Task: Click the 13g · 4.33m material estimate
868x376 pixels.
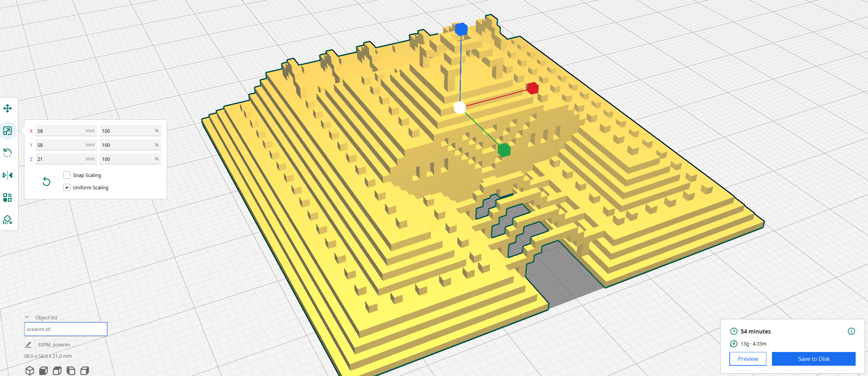Action: (753, 344)
